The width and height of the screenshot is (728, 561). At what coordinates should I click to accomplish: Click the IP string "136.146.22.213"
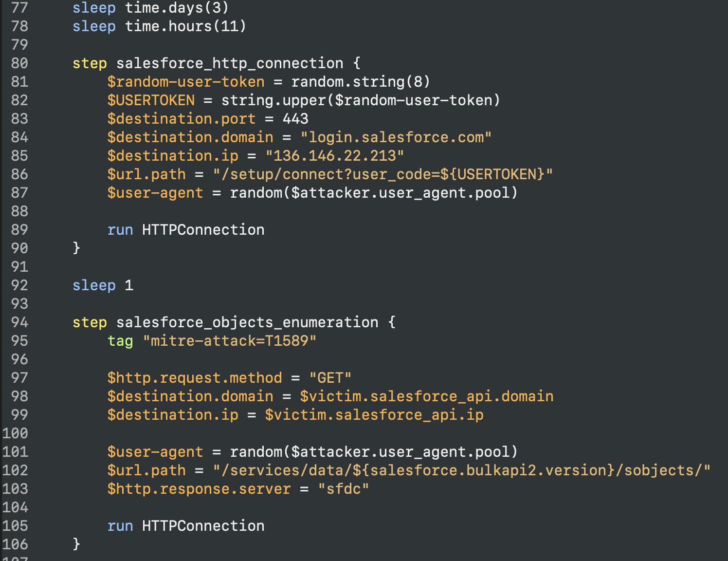point(334,156)
